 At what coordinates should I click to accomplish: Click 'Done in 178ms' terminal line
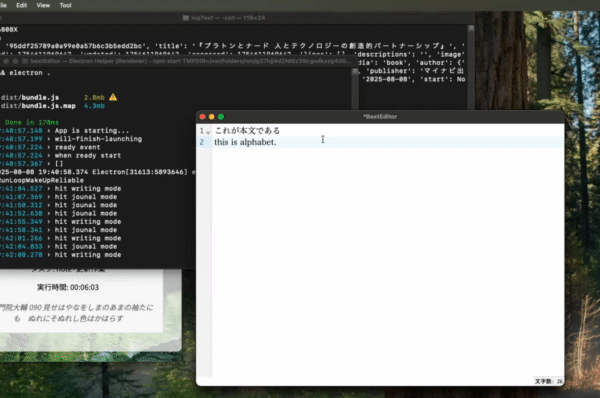pos(32,122)
